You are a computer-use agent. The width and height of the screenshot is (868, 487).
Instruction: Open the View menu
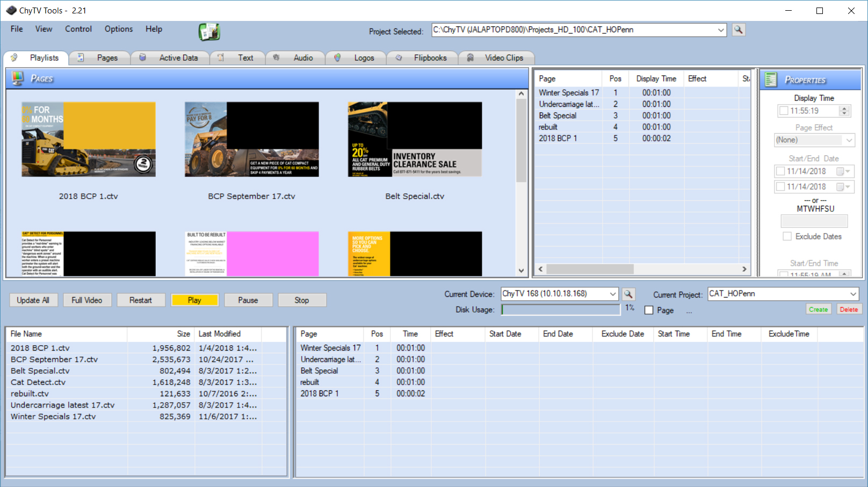click(x=44, y=29)
